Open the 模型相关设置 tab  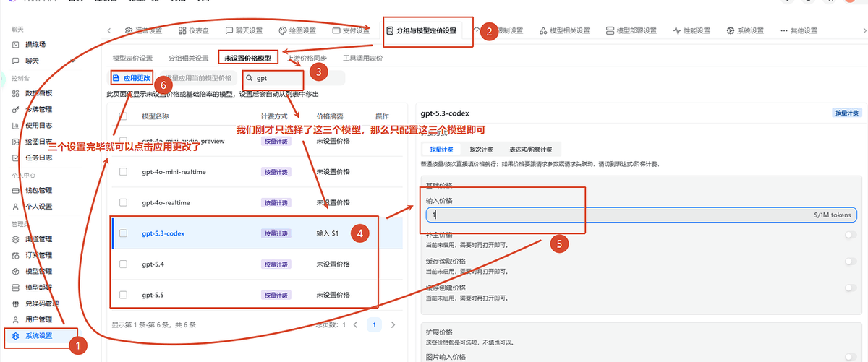563,30
